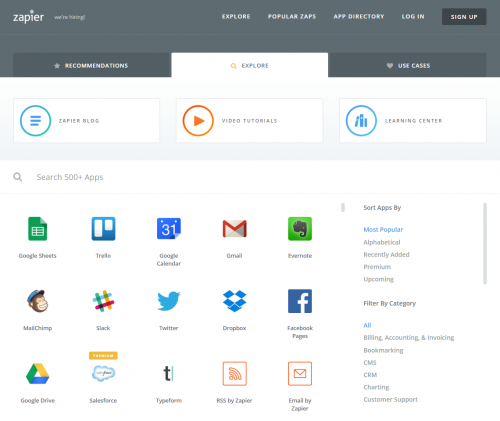Open Explore in the top navigation
Viewport: 500px width, 421px height.
(236, 17)
